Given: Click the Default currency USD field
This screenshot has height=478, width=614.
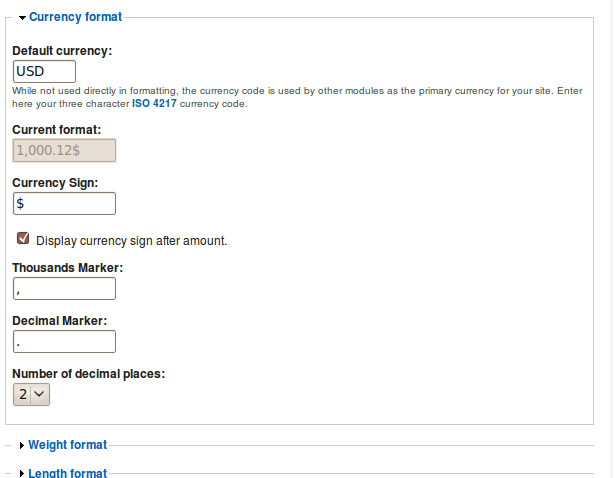Looking at the screenshot, I should [x=44, y=71].
